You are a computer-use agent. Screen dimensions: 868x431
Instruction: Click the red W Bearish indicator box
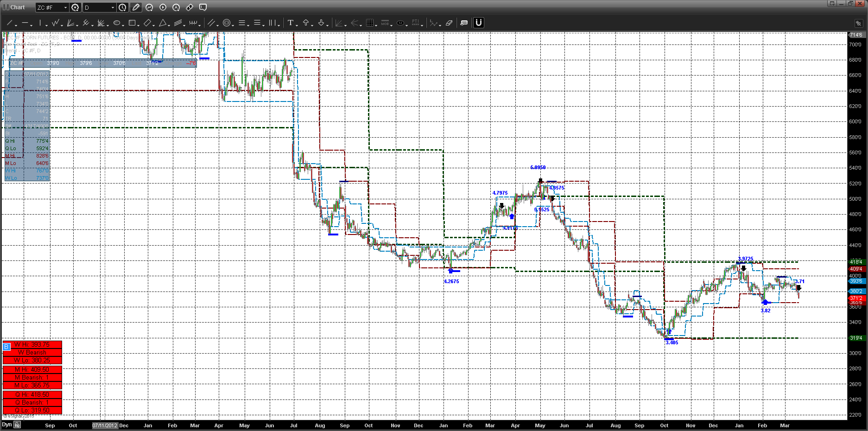[32, 353]
